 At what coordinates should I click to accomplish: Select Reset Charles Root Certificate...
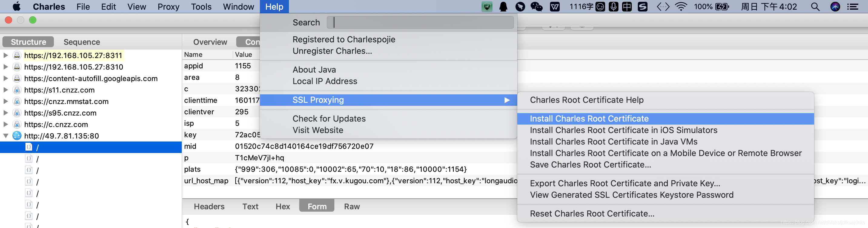pos(665,213)
